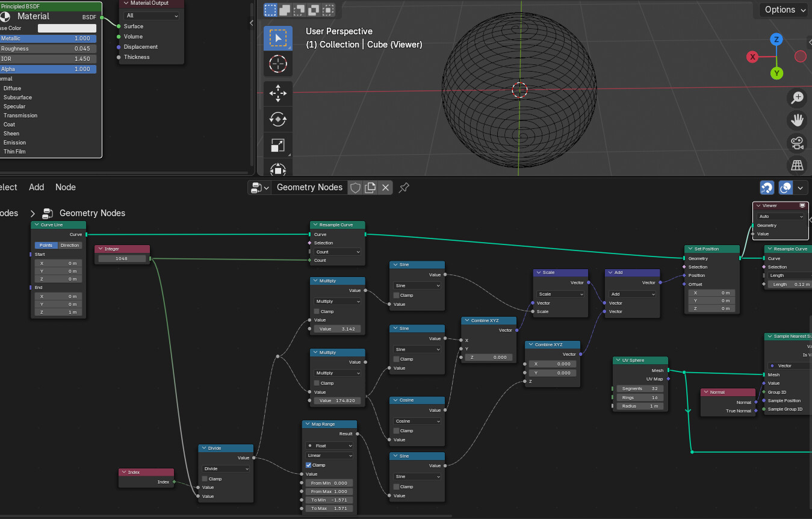812x519 pixels.
Task: Open Divide node operation dropdown
Action: click(226, 468)
